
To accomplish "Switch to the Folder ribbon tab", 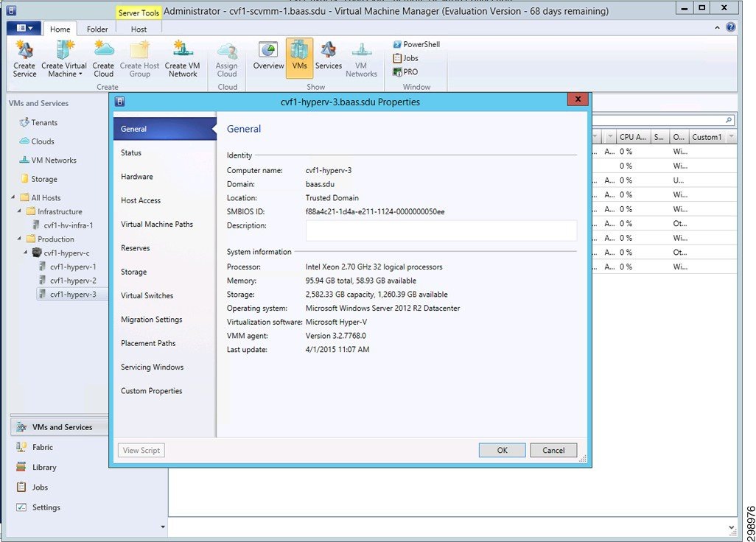I will 97,29.
